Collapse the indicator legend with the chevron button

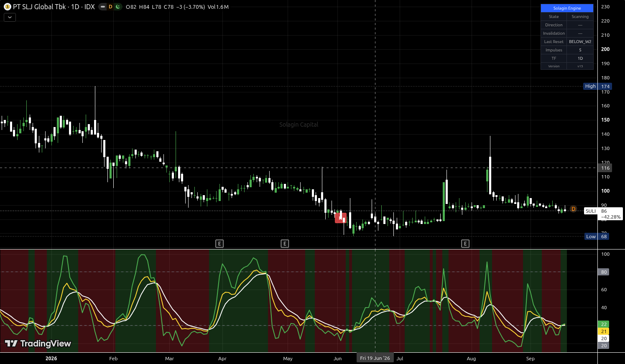click(10, 17)
